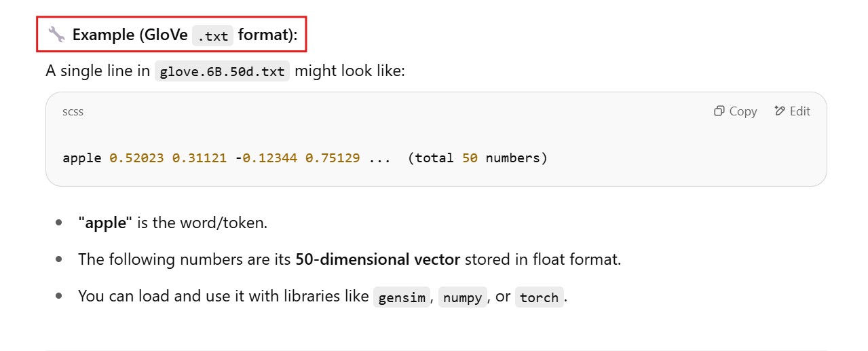868x351 pixels.
Task: Select the glove.6B.50d.txt inline code
Action: point(222,71)
